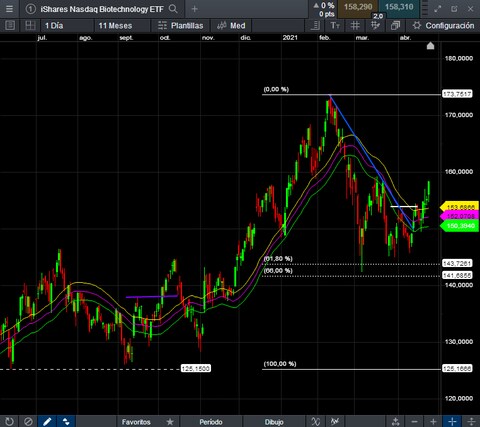The height and width of the screenshot is (427, 480).
Task: Toggle the price axis scale icon
Action: [315, 26]
